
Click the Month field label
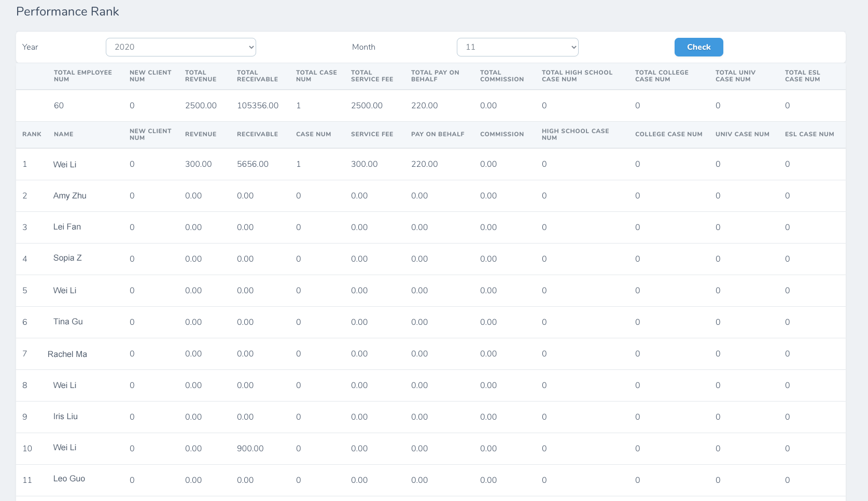click(363, 47)
